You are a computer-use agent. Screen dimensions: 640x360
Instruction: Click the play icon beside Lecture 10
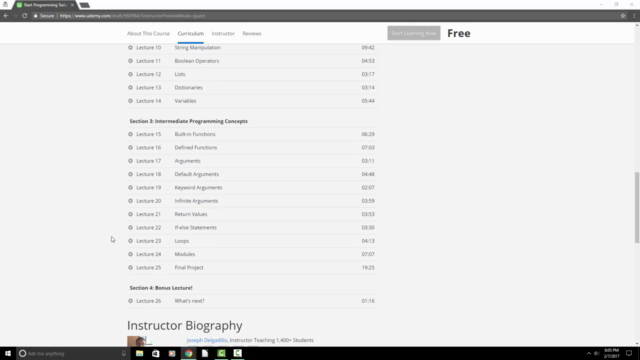pos(130,47)
